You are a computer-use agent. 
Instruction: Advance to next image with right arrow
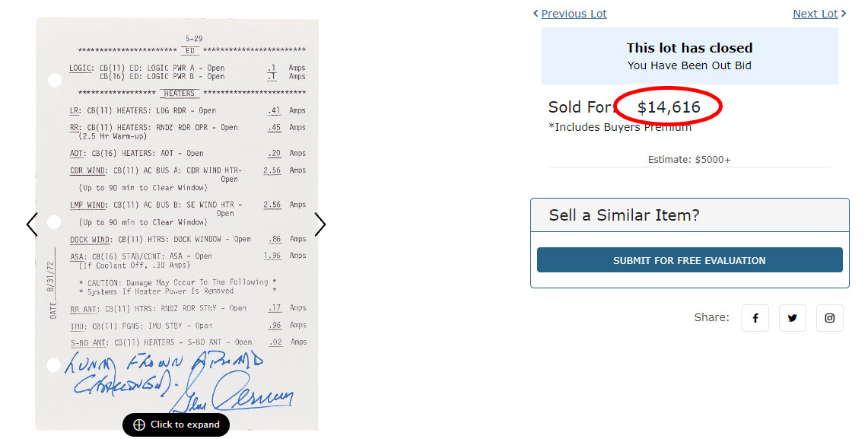[320, 224]
